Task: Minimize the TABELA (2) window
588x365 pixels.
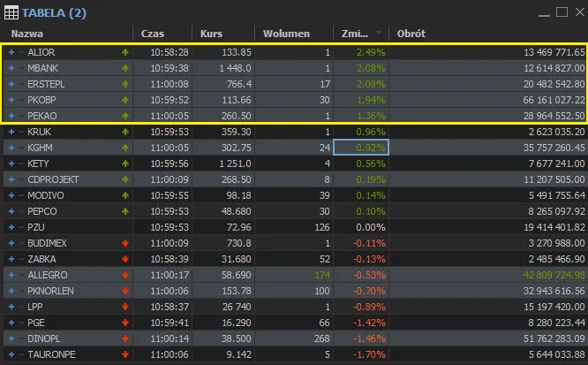Action: [x=544, y=14]
